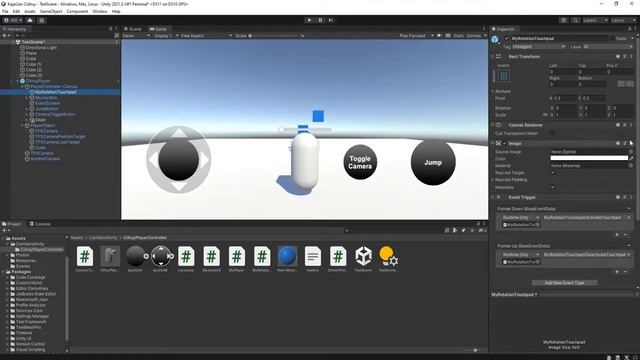Collapse the Rect Transform component foldout
The height and width of the screenshot is (360, 640).
point(493,56)
